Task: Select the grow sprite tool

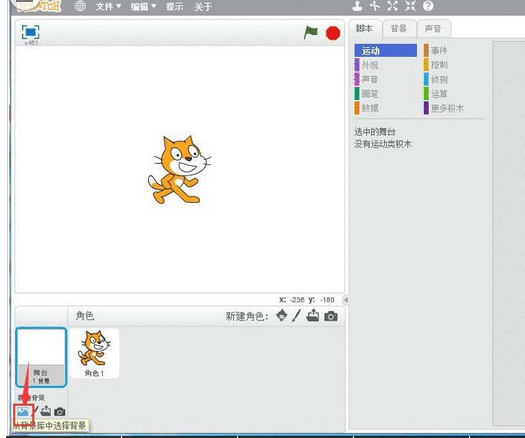Action: coord(392,6)
